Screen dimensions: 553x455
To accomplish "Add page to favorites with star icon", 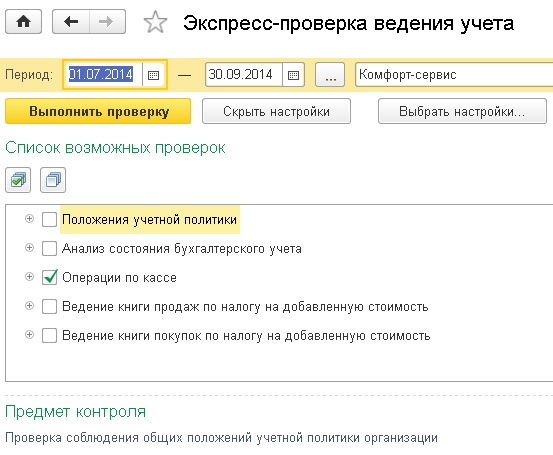I will [x=155, y=22].
